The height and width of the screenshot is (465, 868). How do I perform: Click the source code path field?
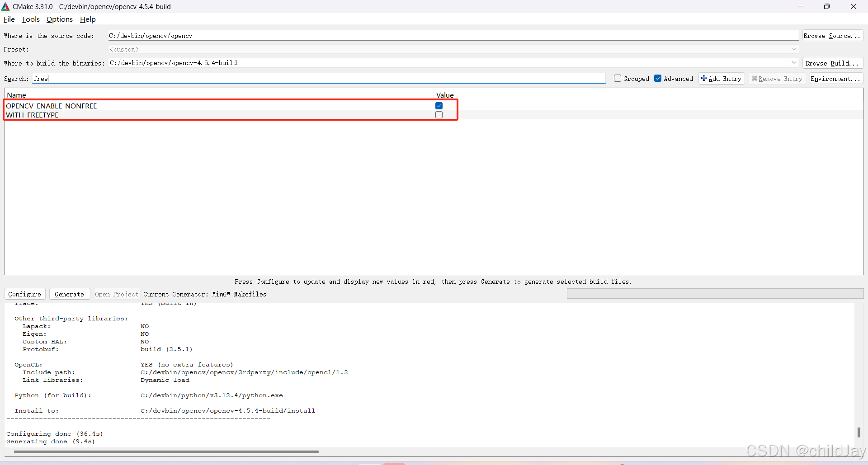pos(453,36)
